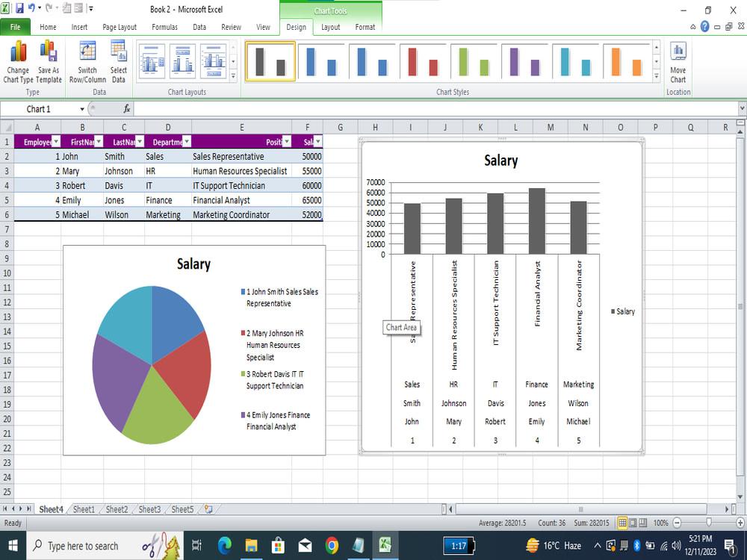Open the Department column filter dropdown
Image resolution: width=747 pixels, height=560 pixels.
click(187, 141)
